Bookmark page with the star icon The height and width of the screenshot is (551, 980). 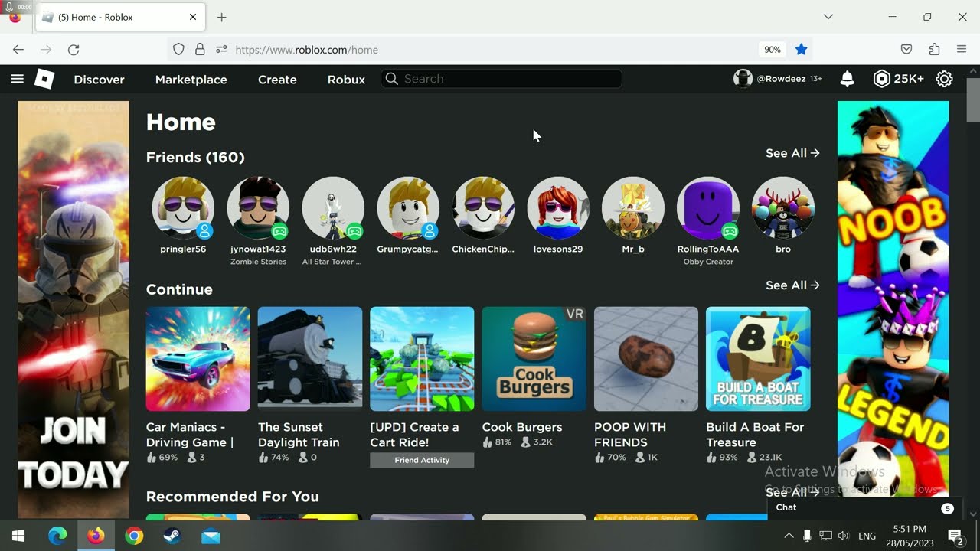801,50
